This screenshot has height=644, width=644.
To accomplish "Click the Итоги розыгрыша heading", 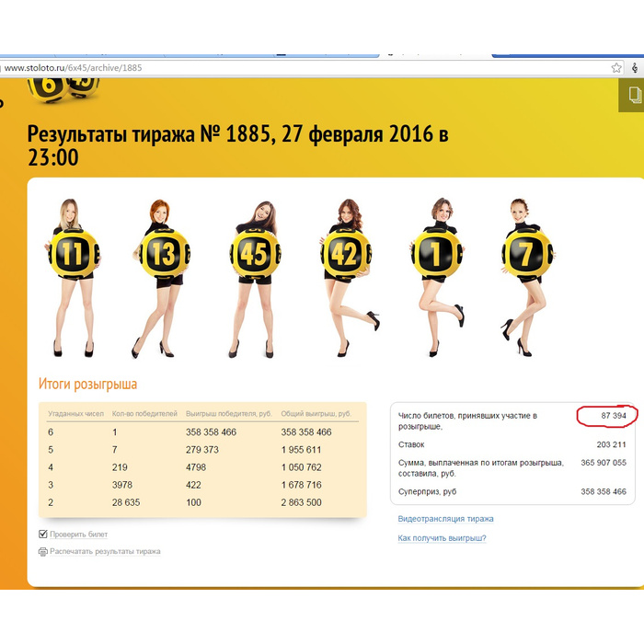I will 87,385.
